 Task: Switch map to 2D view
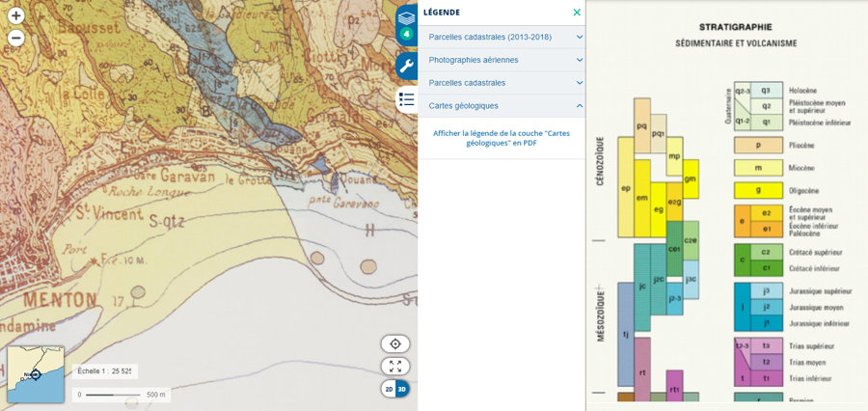click(x=389, y=389)
